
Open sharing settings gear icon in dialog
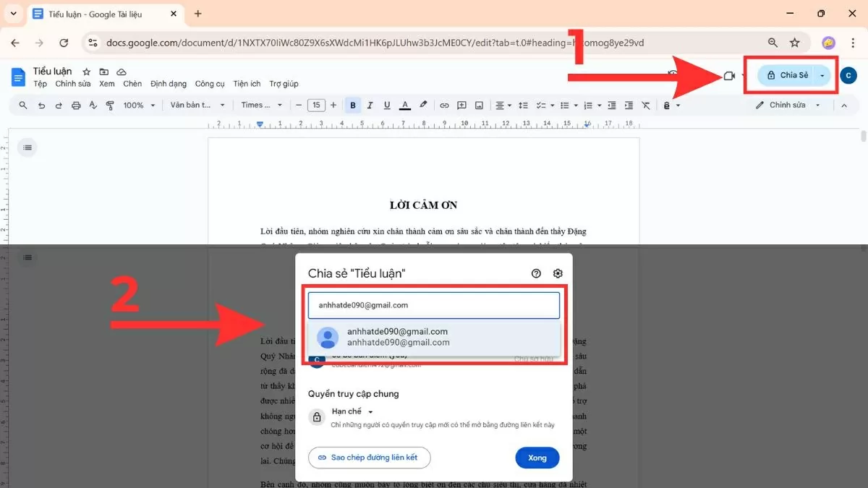pyautogui.click(x=558, y=273)
